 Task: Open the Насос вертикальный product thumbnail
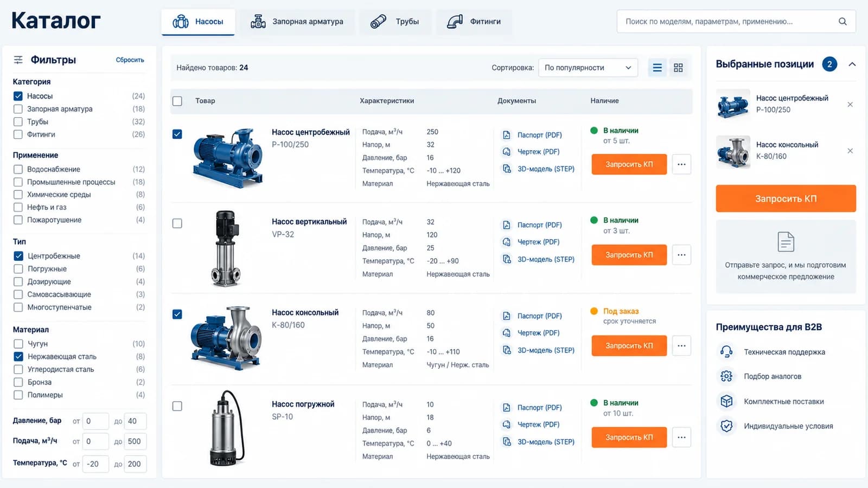225,248
